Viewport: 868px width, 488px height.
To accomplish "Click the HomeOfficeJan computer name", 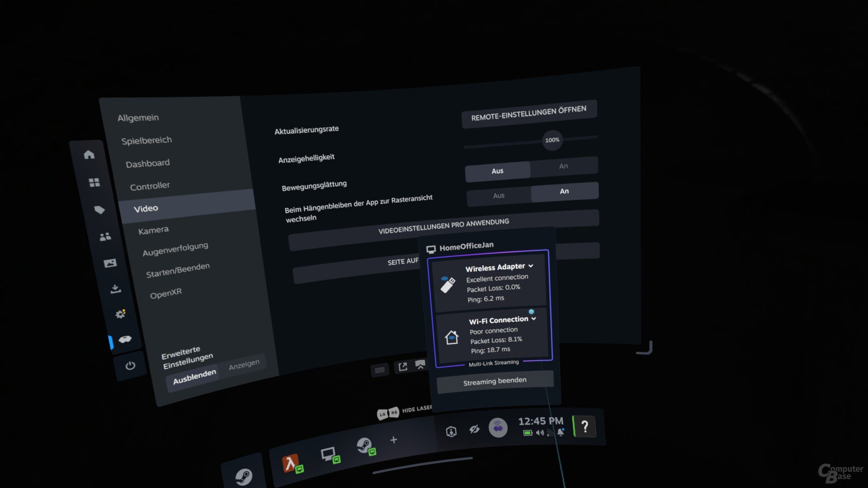I will click(x=467, y=246).
